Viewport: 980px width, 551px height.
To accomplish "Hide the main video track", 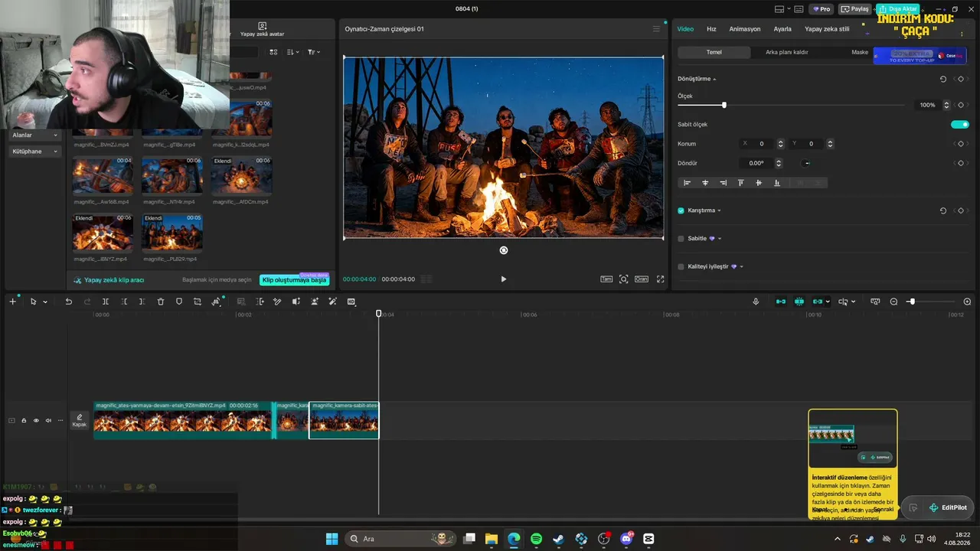I will (x=36, y=420).
